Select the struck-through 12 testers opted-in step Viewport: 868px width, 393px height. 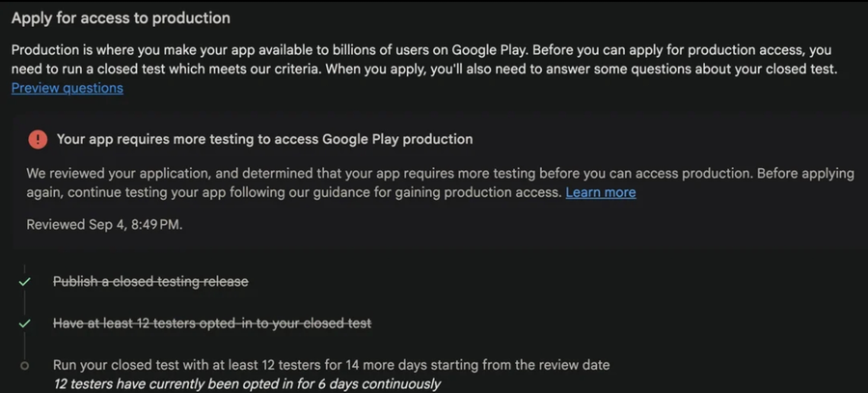point(212,323)
